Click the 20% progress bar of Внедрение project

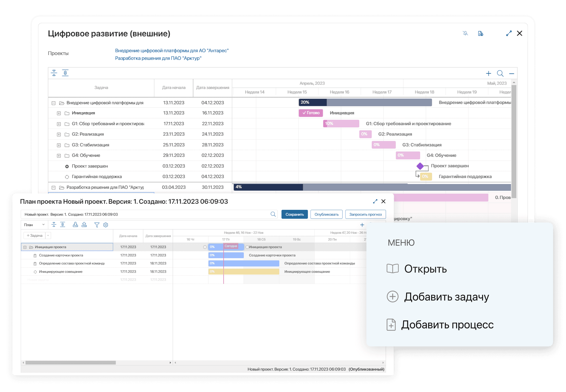pyautogui.click(x=313, y=102)
